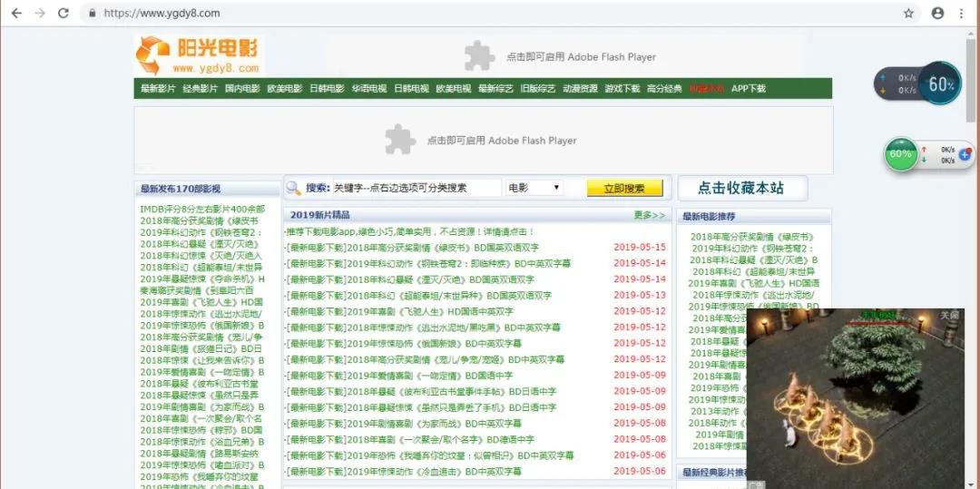
Task: Open the 最新综艺 navigation item
Action: [x=495, y=89]
